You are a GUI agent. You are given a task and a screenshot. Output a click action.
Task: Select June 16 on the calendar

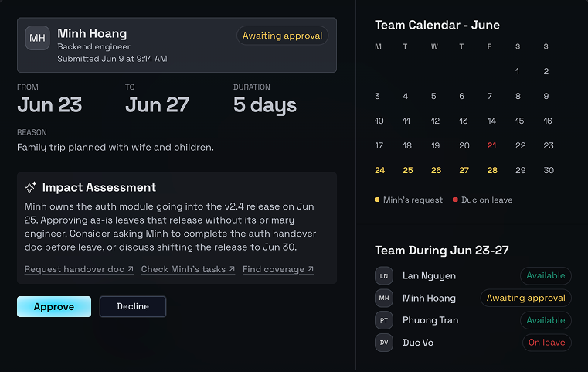(548, 121)
